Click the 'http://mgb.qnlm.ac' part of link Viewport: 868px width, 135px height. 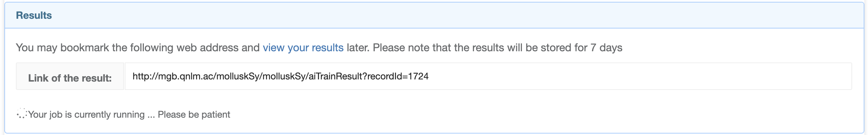click(173, 76)
